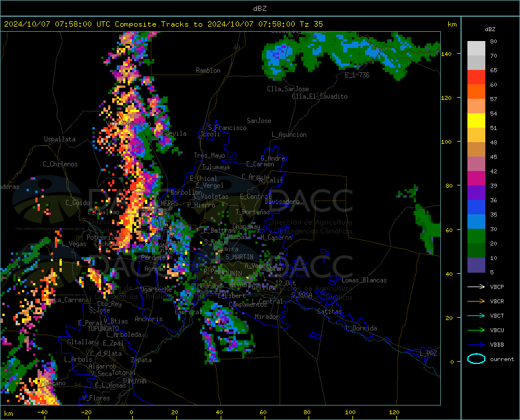Click the VBBB legend label
The height and width of the screenshot is (420, 520).
(497, 345)
